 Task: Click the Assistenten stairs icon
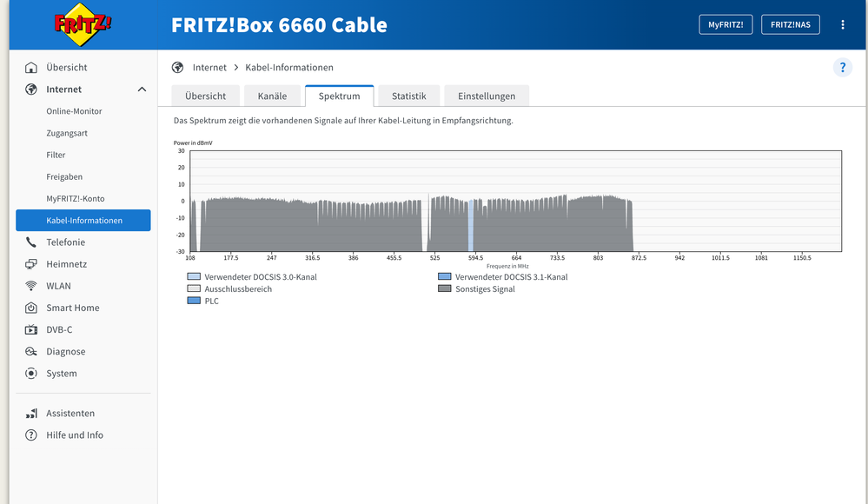31,413
